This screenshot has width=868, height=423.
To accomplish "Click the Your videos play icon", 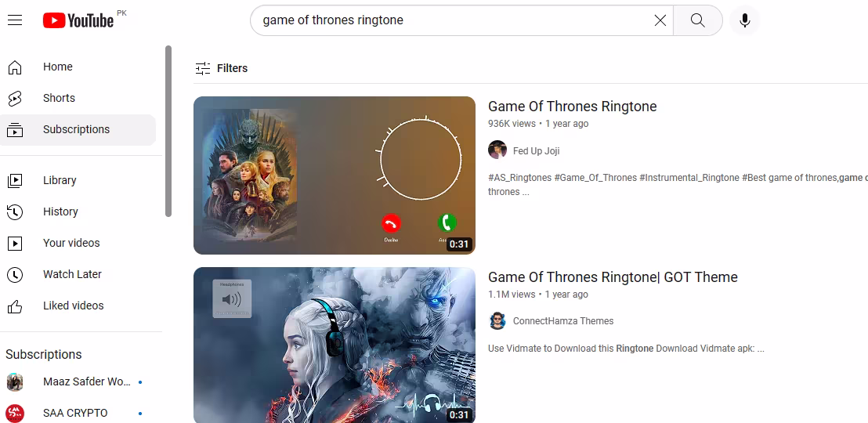I will click(15, 243).
